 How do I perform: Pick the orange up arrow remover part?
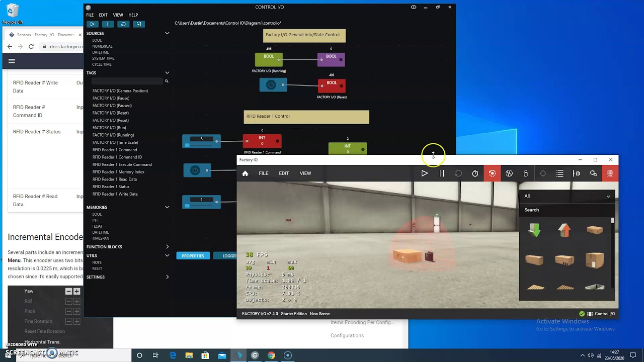pyautogui.click(x=564, y=230)
